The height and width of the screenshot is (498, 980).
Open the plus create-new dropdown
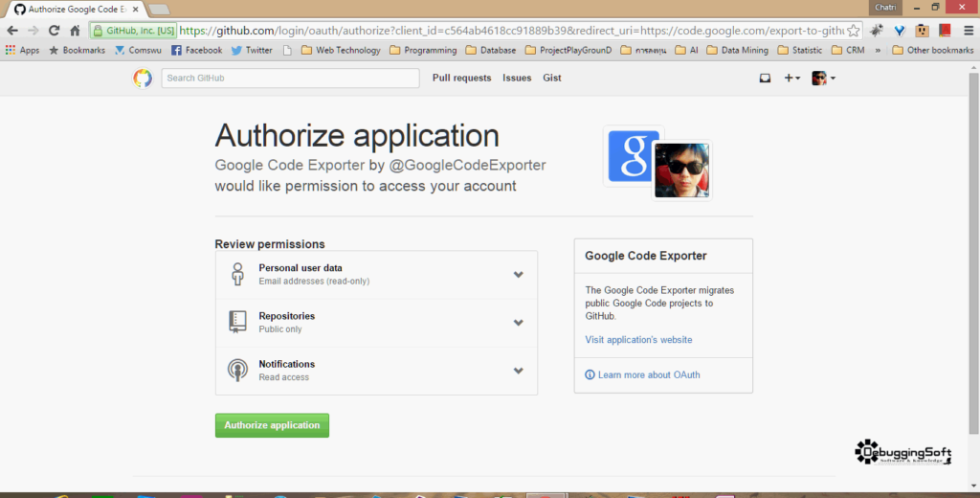[791, 79]
